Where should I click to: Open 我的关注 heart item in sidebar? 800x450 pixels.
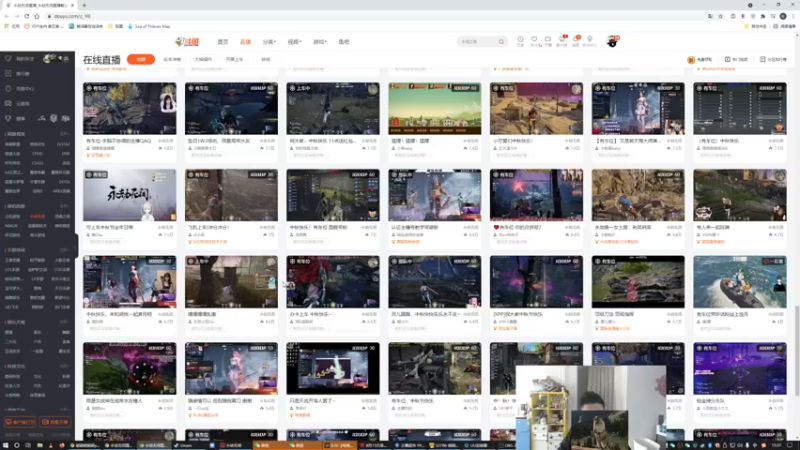pyautogui.click(x=20, y=59)
